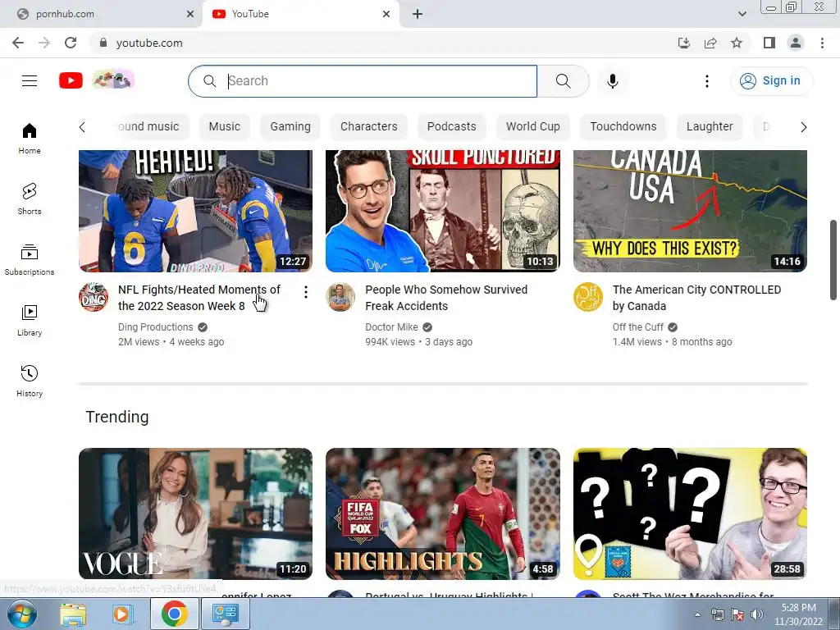840x630 pixels.
Task: Select the Touchdowns chip
Action: point(623,126)
